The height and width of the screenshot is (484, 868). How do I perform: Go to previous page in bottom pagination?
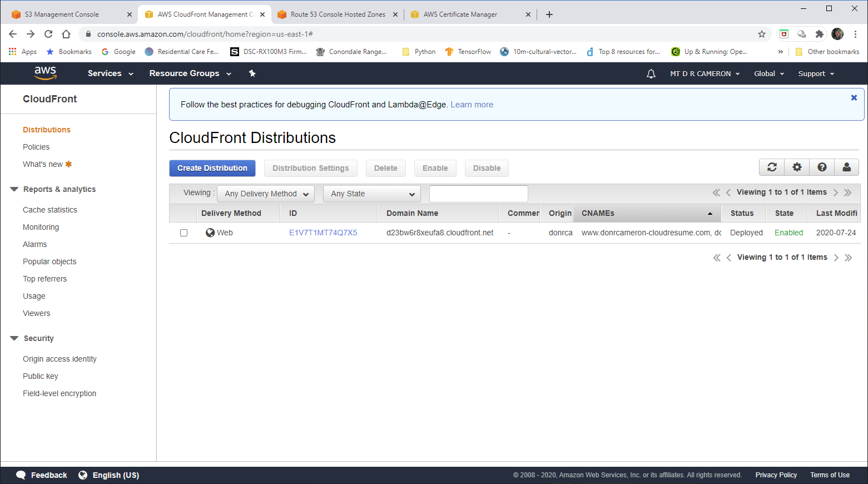[729, 258]
